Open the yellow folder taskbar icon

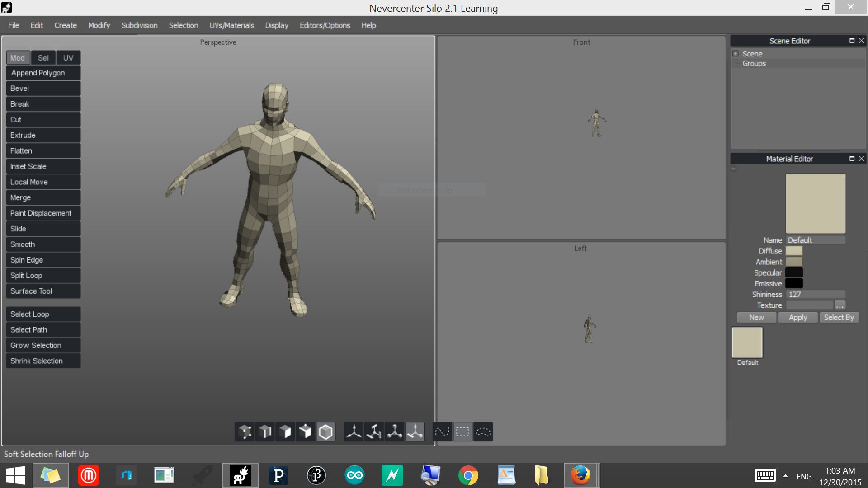(541, 475)
